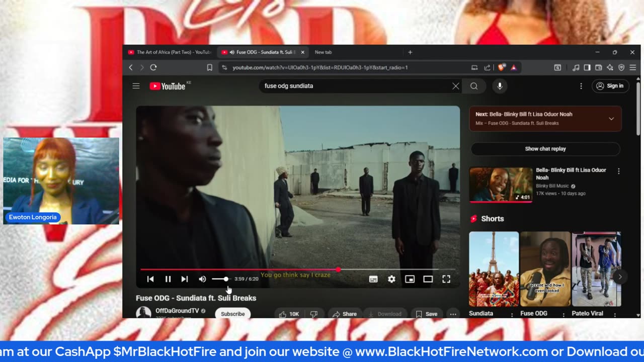This screenshot has height=362, width=644.
Task: Open the browser main hamburger menu
Action: 632,67
